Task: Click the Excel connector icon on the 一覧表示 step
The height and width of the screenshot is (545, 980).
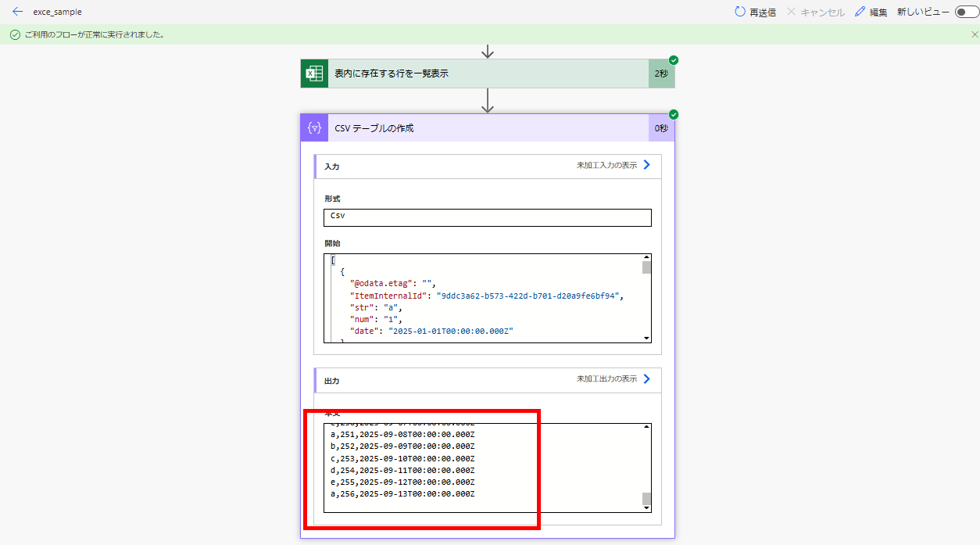Action: tap(313, 73)
